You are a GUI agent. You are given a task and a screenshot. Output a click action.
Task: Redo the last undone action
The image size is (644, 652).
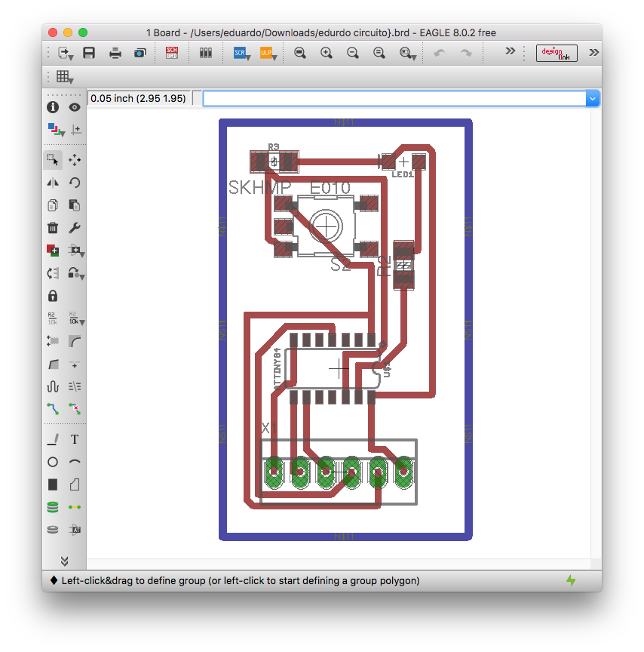click(466, 53)
